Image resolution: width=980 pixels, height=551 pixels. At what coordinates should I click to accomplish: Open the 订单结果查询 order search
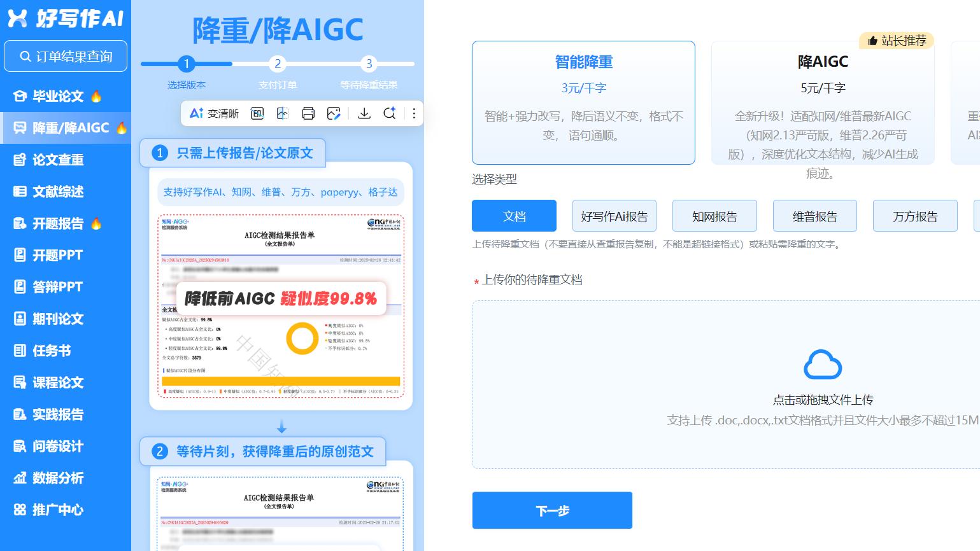click(66, 56)
